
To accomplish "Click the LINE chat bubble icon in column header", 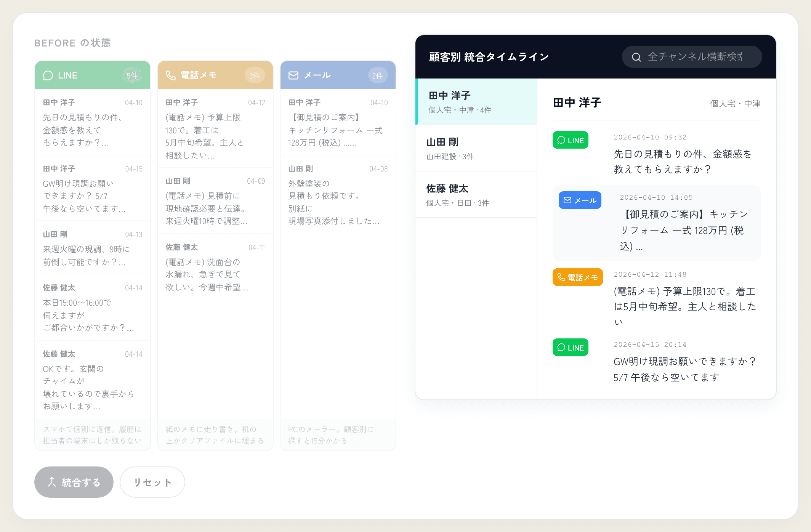I will (x=48, y=75).
